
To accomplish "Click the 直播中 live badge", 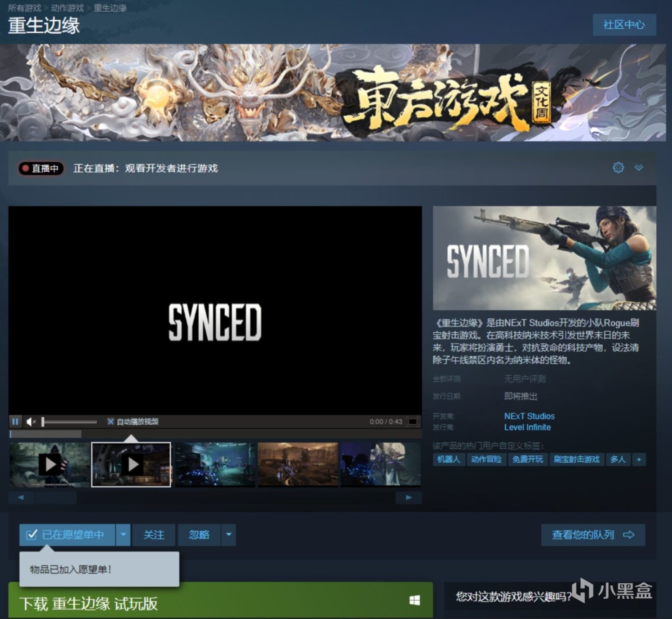I will [41, 168].
